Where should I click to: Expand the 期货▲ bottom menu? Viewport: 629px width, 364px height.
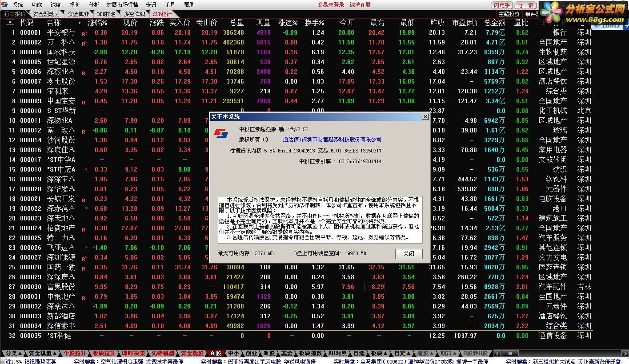point(448,353)
